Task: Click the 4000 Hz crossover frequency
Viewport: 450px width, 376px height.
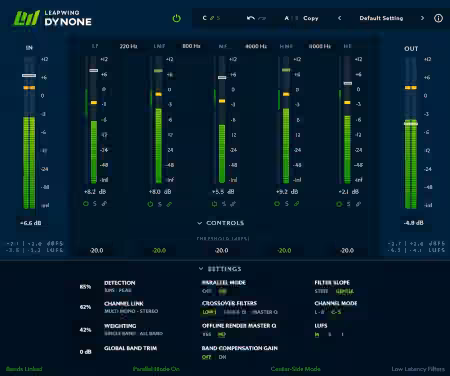Action: coord(256,46)
